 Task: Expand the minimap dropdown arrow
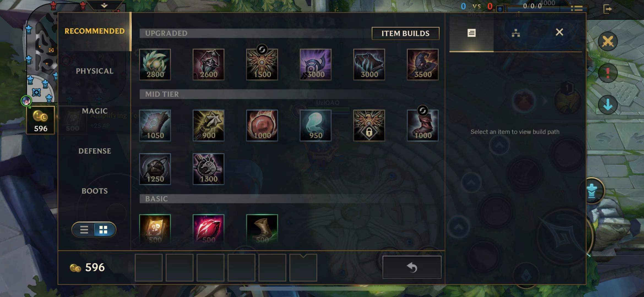(x=104, y=5)
